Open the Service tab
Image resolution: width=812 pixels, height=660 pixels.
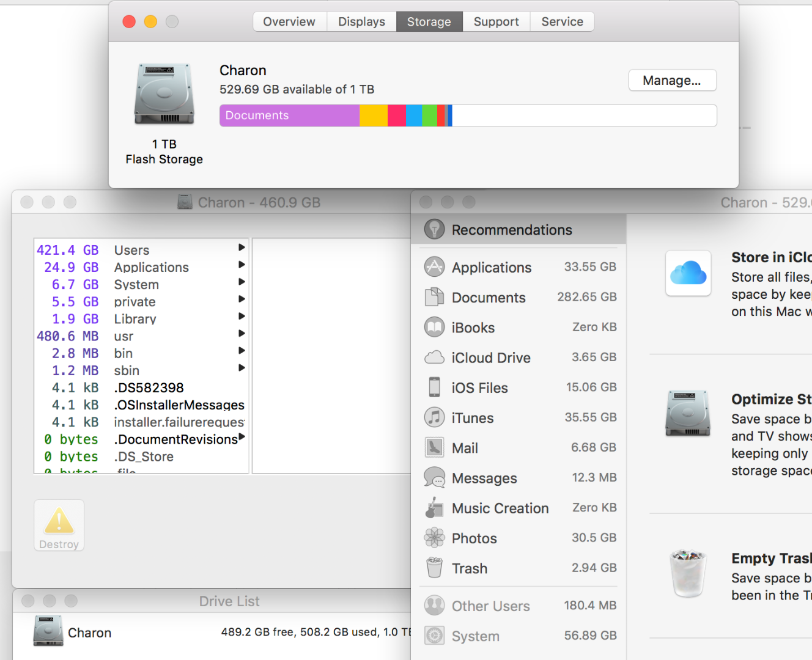click(562, 21)
